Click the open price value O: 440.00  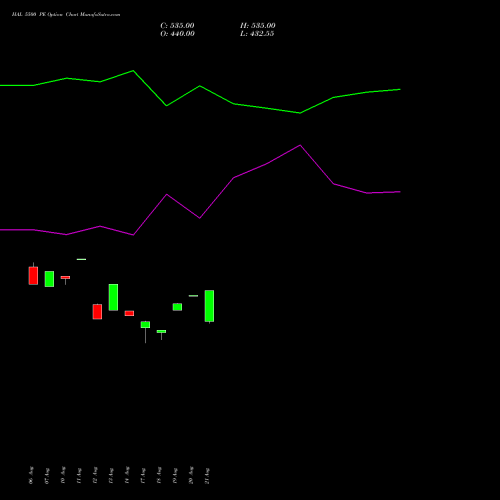pyautogui.click(x=177, y=34)
